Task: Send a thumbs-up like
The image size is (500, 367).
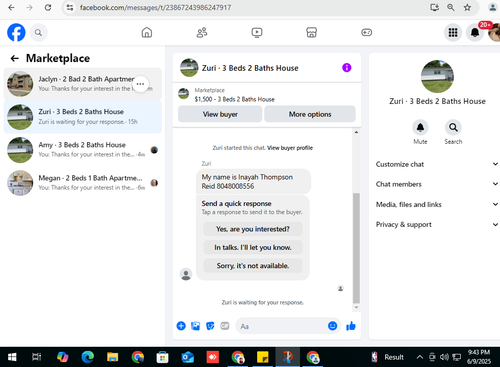Action: pos(351,326)
